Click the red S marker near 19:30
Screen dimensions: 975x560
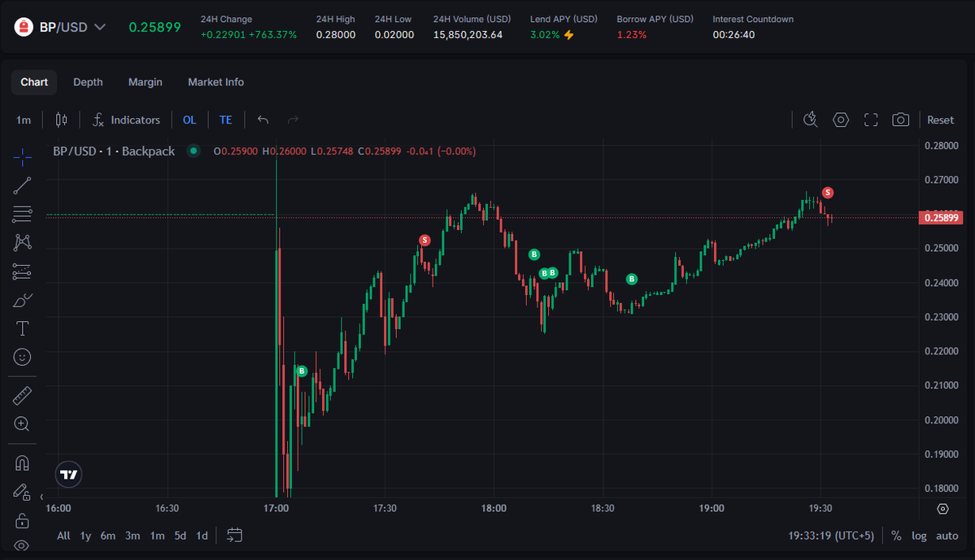click(x=828, y=193)
